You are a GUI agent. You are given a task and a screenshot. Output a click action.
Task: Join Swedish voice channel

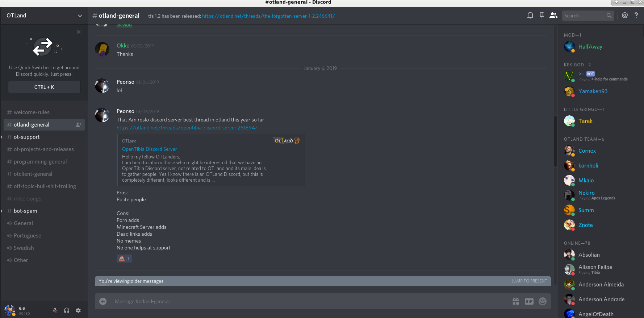44,248
